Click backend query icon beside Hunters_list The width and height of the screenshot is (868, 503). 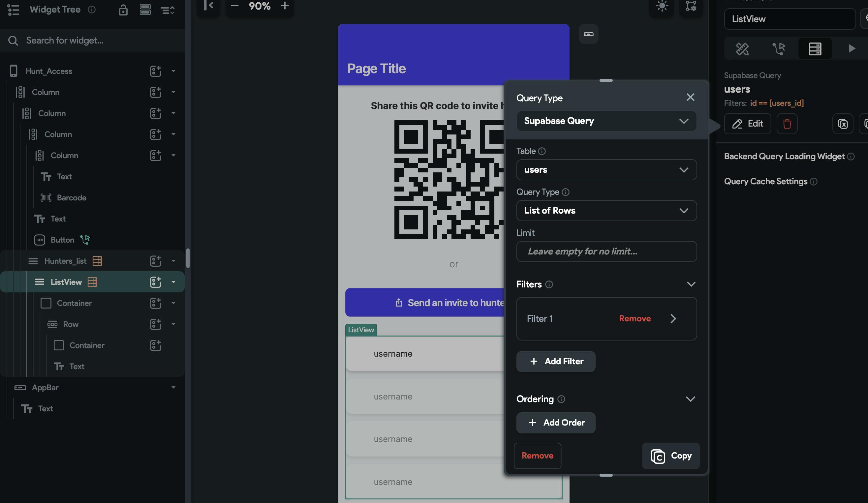coord(97,261)
